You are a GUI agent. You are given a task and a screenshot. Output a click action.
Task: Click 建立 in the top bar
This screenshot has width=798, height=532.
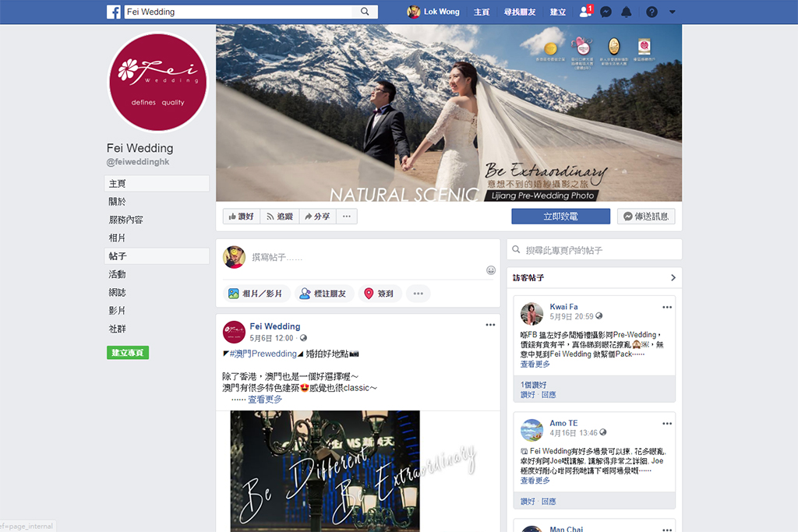[x=558, y=12]
